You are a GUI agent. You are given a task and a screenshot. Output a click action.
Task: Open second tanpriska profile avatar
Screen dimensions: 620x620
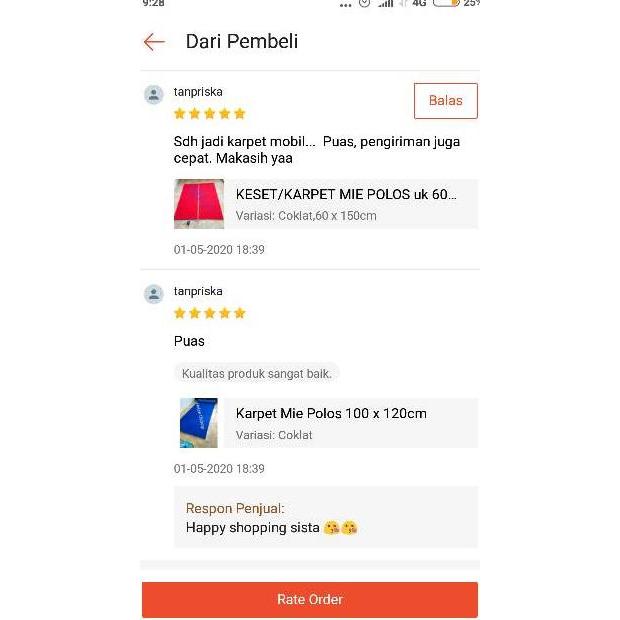[x=154, y=294]
